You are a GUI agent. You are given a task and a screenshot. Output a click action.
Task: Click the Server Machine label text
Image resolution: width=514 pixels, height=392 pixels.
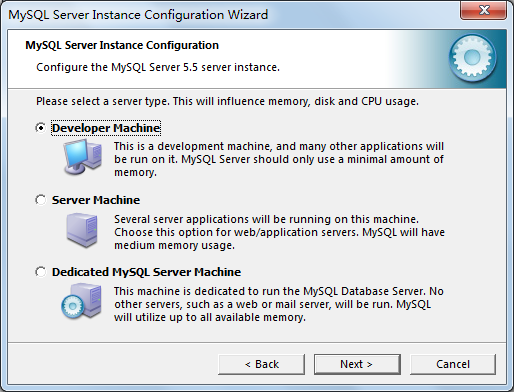[x=96, y=200]
